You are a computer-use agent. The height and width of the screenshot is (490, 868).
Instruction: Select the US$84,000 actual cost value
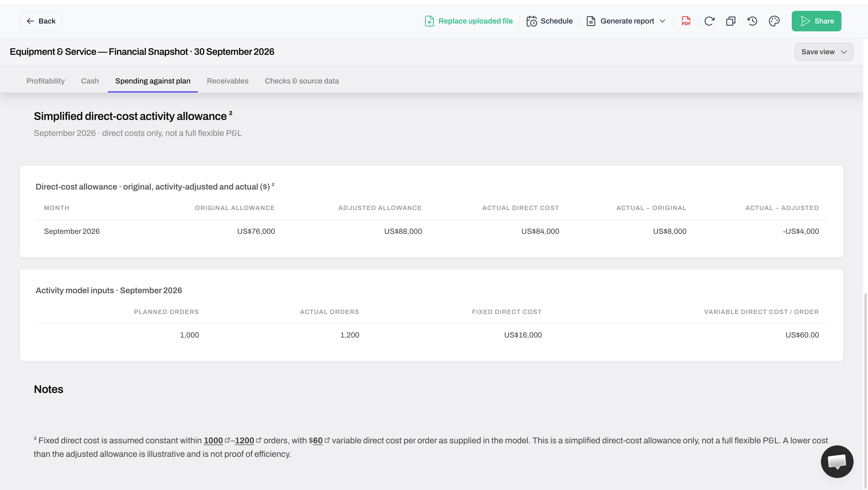540,231
